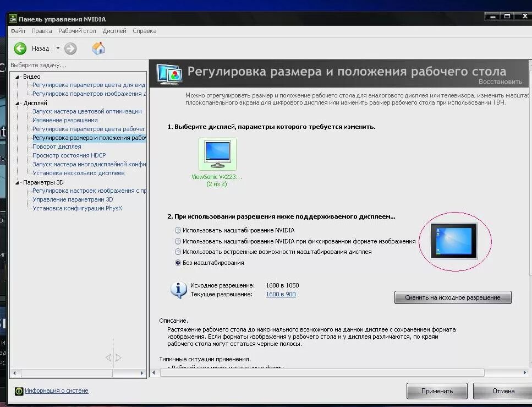The height and width of the screenshot is (407, 532).
Task: Click the Восстановить link in header
Action: (x=500, y=82)
